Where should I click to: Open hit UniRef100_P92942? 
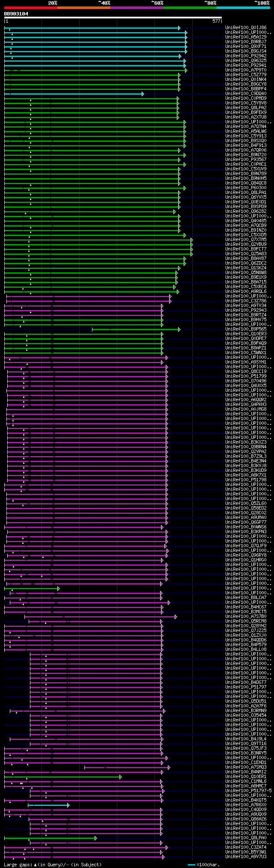[x=246, y=56]
